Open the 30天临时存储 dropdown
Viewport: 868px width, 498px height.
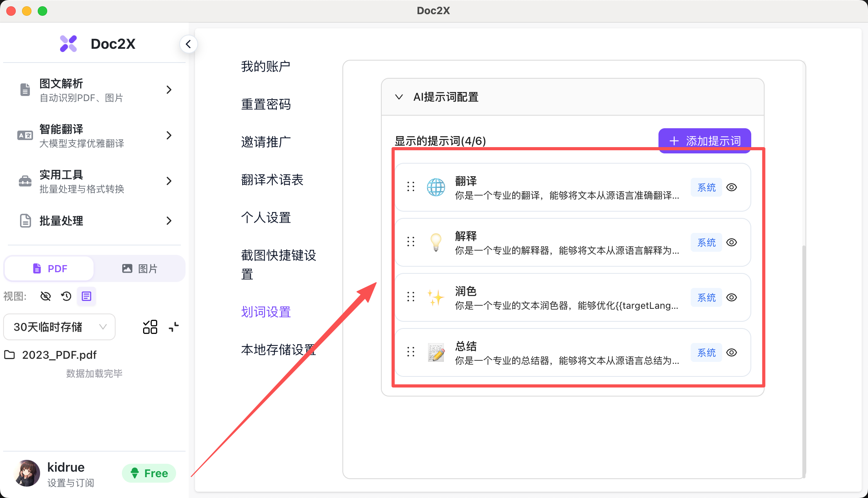[x=59, y=327]
